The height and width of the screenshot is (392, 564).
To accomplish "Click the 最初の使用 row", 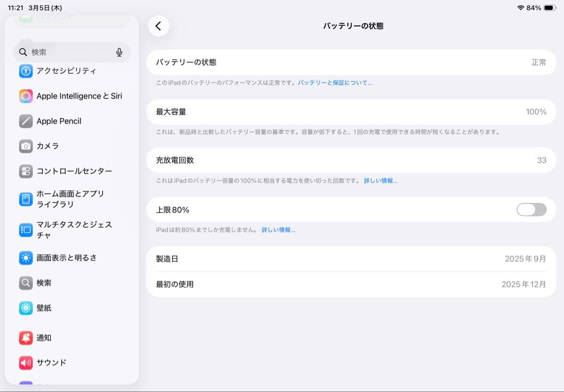I will [351, 284].
